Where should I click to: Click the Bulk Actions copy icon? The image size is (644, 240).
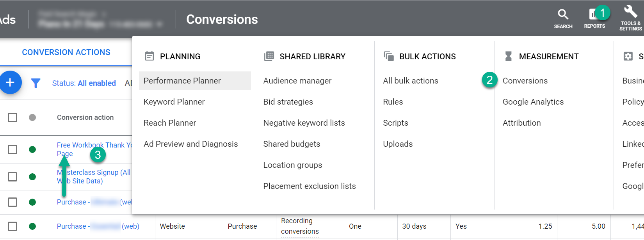(x=389, y=56)
